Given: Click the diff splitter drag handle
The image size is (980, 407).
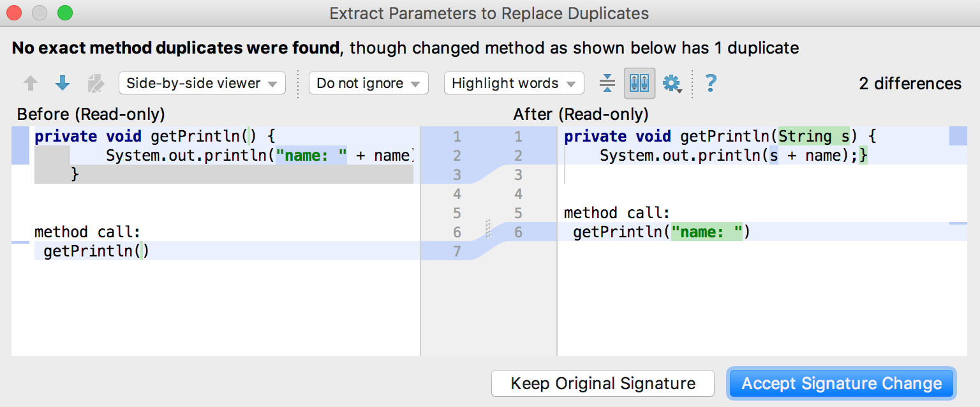Looking at the screenshot, I should coord(488,229).
